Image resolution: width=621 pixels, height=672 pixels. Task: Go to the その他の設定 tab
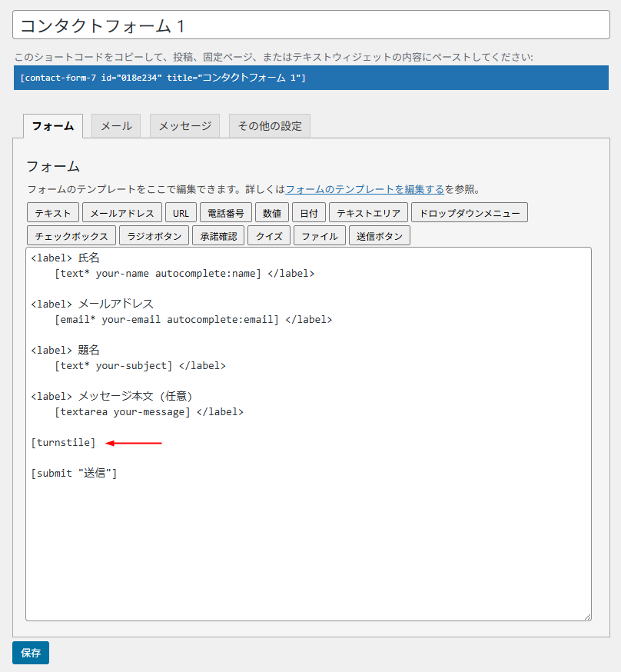pyautogui.click(x=270, y=126)
